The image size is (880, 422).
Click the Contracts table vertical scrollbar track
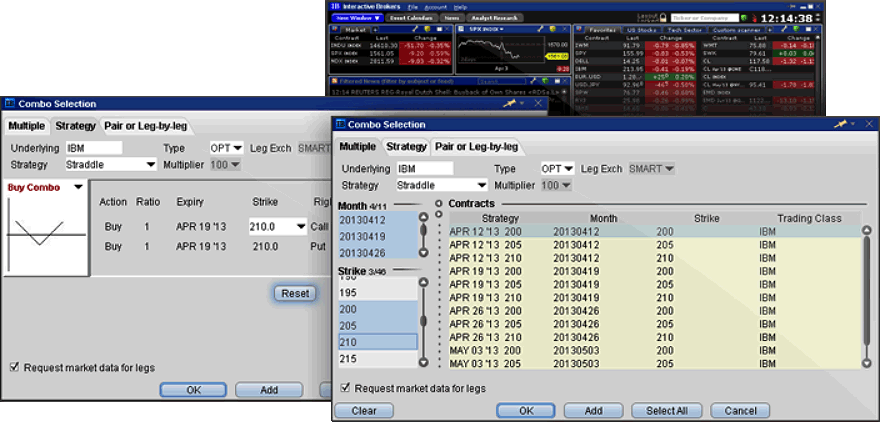pyautogui.click(x=867, y=297)
